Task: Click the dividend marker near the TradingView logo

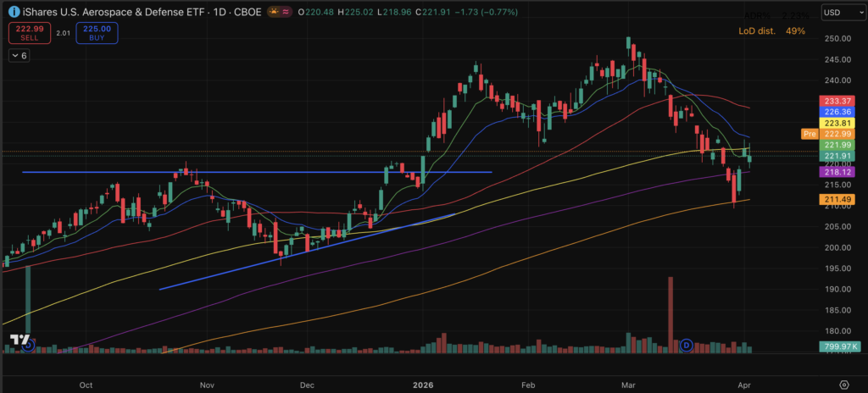Action: [x=28, y=346]
